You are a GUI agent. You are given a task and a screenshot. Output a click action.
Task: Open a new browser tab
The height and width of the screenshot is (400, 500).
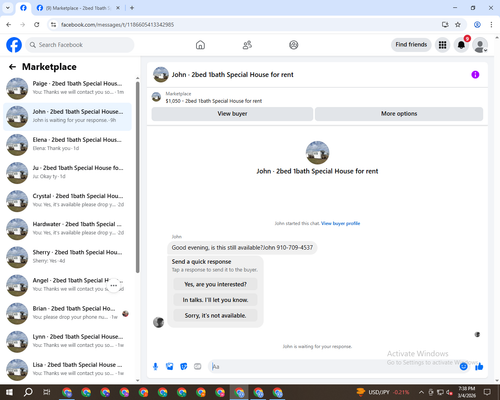coord(132,8)
